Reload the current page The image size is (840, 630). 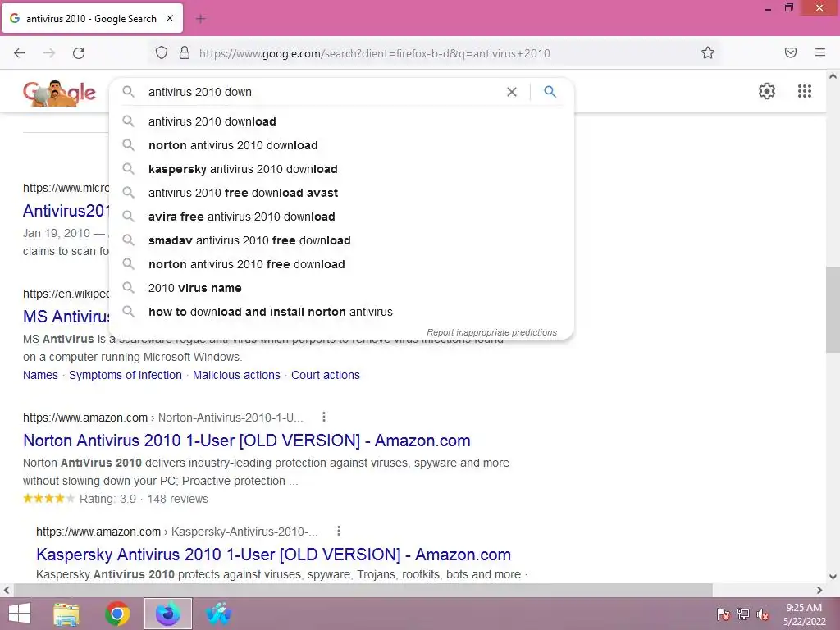click(x=79, y=53)
